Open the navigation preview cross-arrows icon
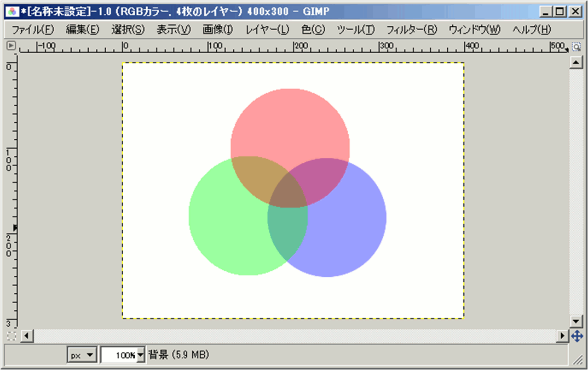 coord(576,335)
